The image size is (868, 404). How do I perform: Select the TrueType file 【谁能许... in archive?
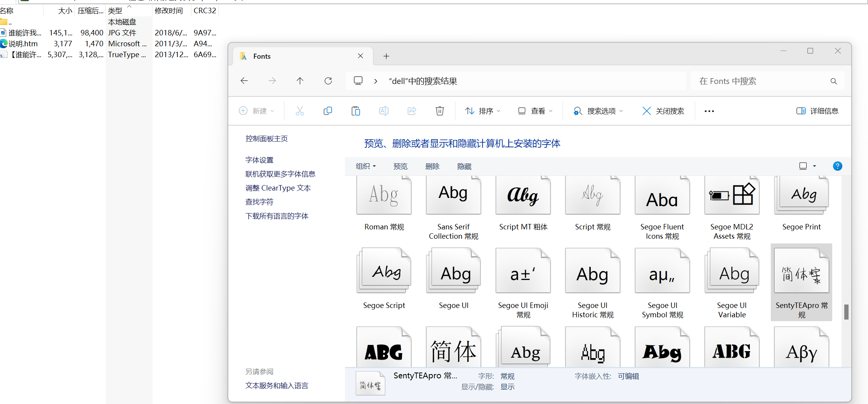[x=108, y=55]
